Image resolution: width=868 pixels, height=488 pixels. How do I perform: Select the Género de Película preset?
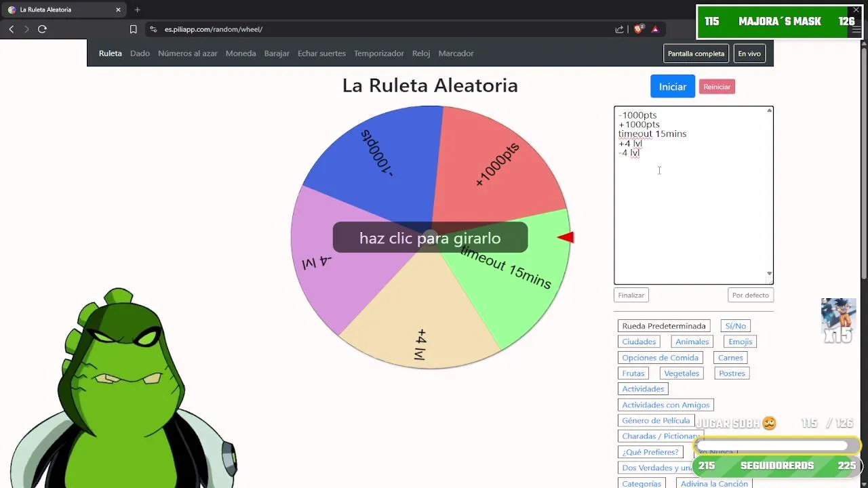[x=656, y=420]
